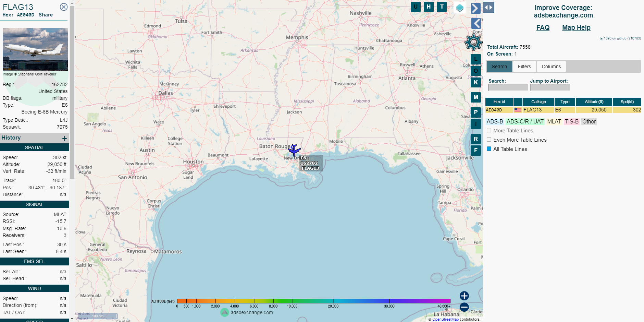
Task: Click the TIS-B source legend
Action: pos(571,121)
